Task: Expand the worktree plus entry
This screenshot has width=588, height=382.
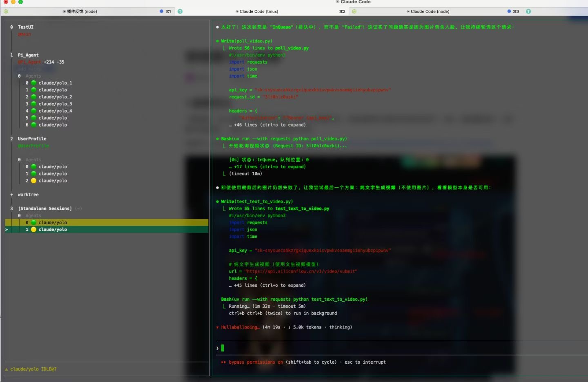Action: (12, 195)
